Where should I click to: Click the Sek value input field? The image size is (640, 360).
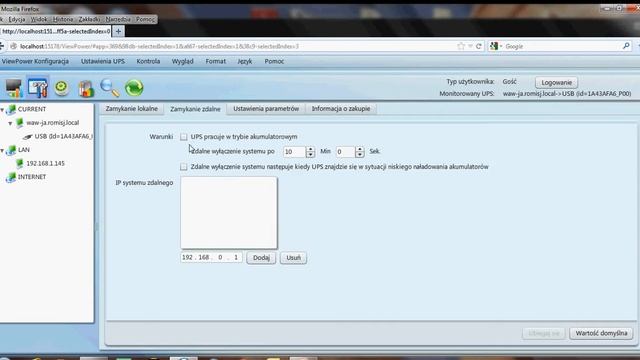click(345, 152)
